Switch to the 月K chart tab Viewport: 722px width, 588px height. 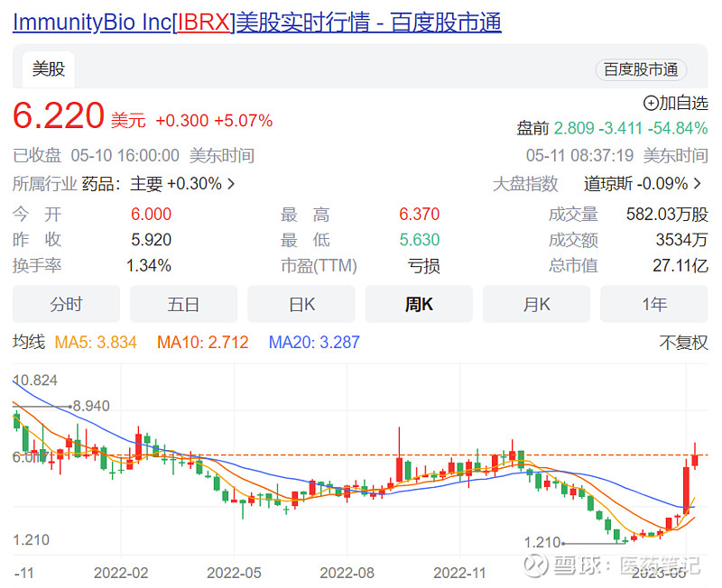point(536,304)
